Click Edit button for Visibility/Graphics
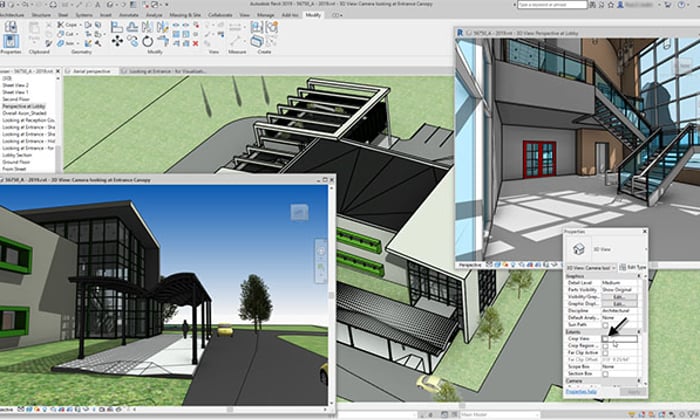 [619, 297]
